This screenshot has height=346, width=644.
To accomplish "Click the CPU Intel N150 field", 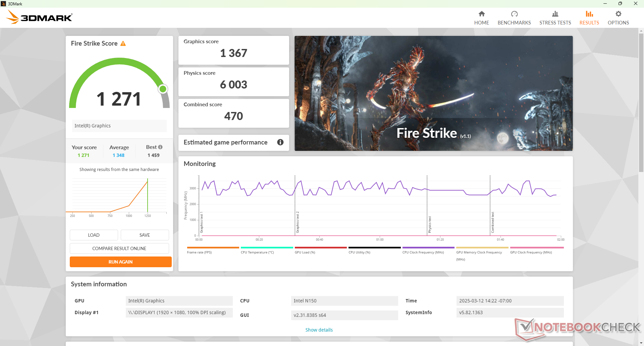I will (344, 301).
